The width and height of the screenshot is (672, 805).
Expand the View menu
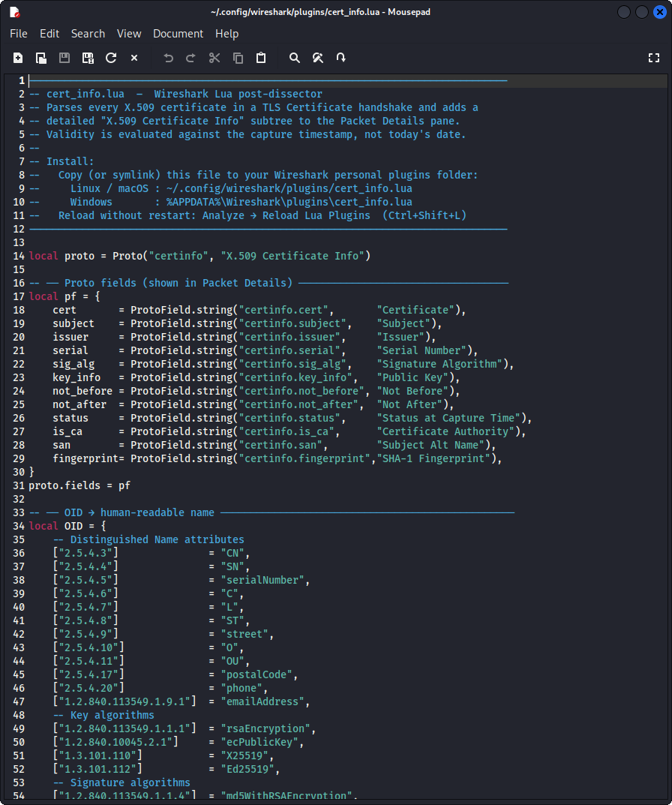pyautogui.click(x=129, y=34)
